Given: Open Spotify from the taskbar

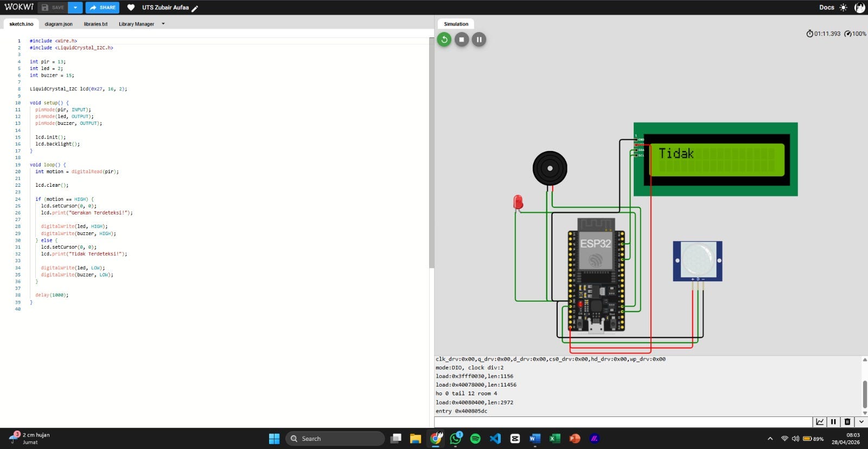Looking at the screenshot, I should (475, 439).
